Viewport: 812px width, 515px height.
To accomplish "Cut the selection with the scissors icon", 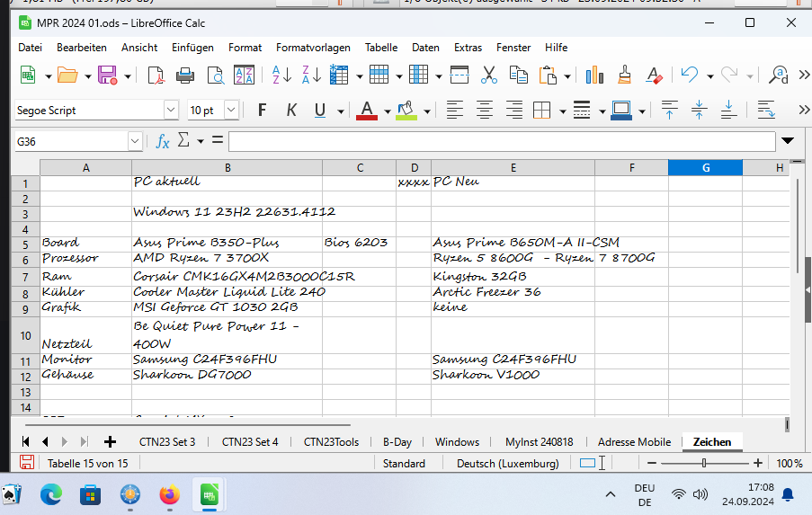I will (489, 75).
